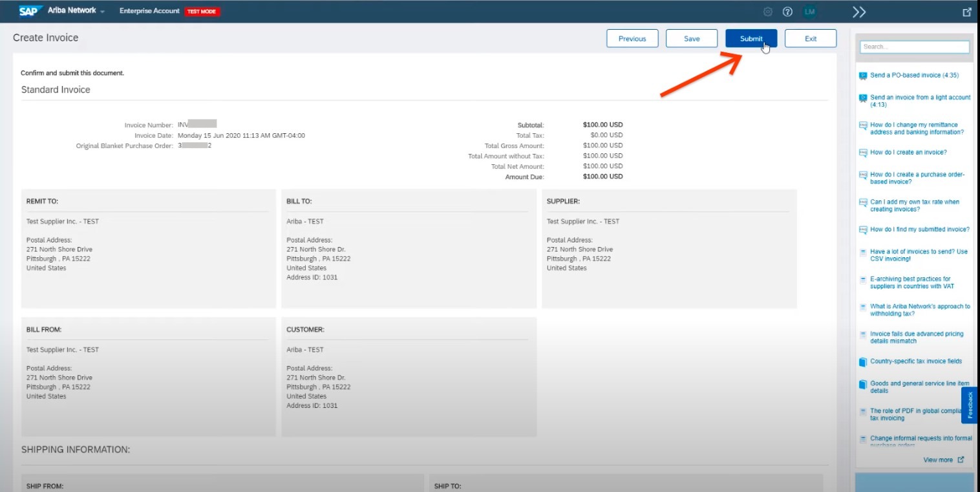The image size is (980, 492).
Task: Click the Previous button
Action: [632, 38]
